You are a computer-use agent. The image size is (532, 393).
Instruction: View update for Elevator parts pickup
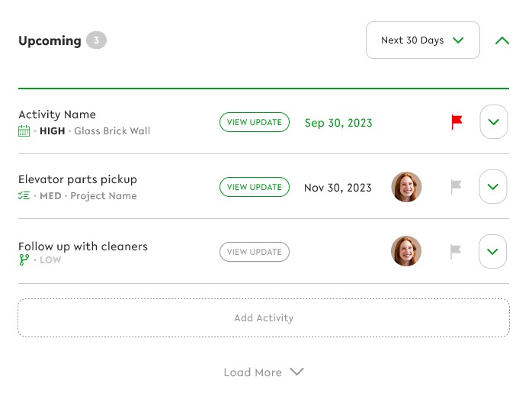pyautogui.click(x=255, y=187)
